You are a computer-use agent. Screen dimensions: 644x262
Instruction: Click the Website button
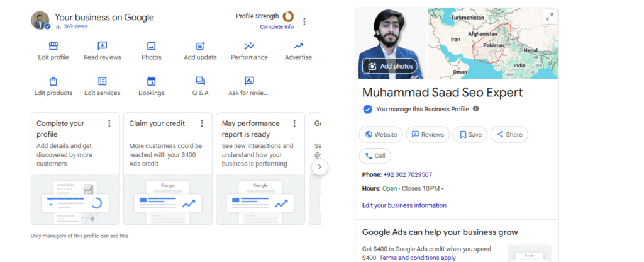pyautogui.click(x=381, y=135)
